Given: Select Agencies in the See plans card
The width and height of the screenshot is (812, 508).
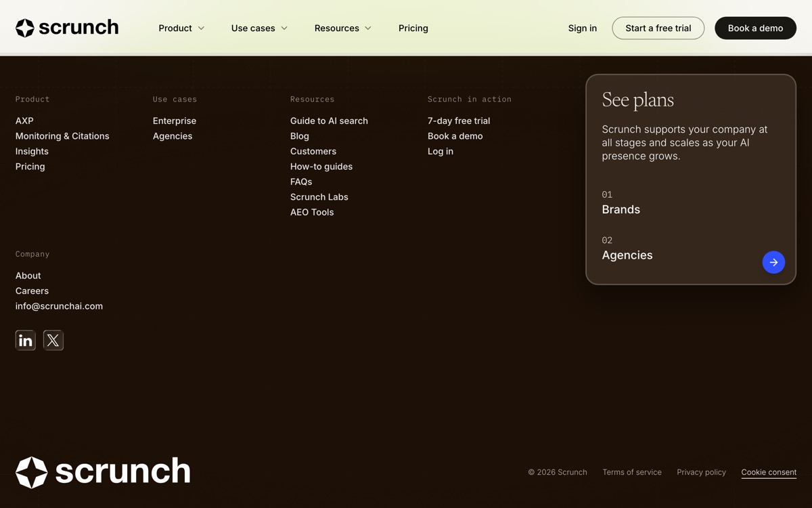Looking at the screenshot, I should point(627,255).
